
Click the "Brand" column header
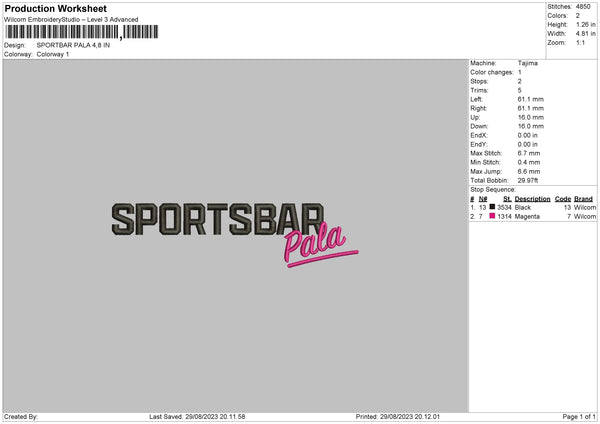pos(583,199)
